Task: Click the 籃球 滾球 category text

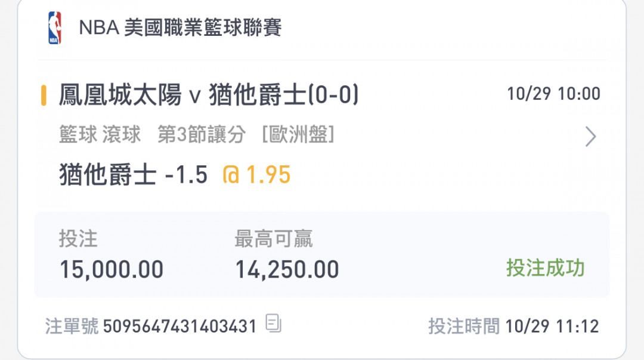Action: pyautogui.click(x=100, y=134)
